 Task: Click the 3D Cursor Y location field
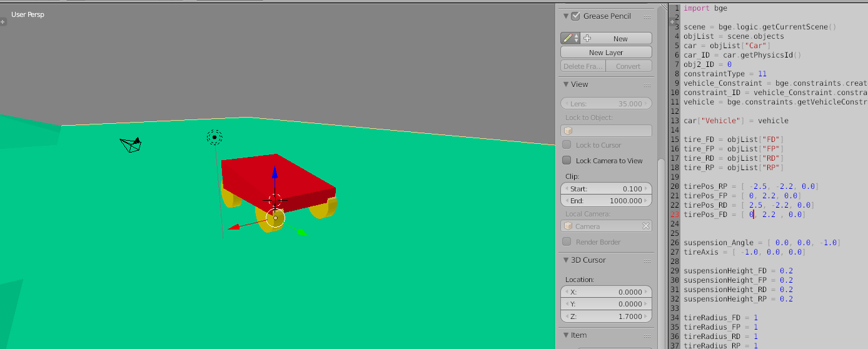pyautogui.click(x=606, y=304)
